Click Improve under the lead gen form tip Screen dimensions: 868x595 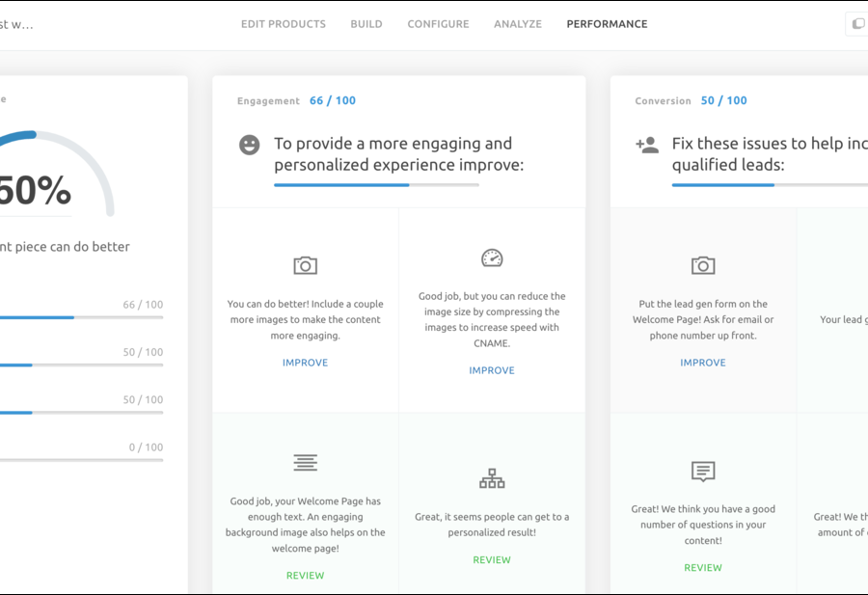703,363
